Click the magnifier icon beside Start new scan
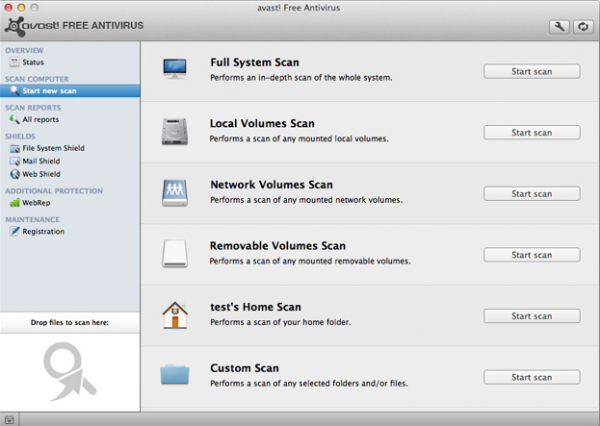Screen dimensions: 600x426 coord(15,90)
